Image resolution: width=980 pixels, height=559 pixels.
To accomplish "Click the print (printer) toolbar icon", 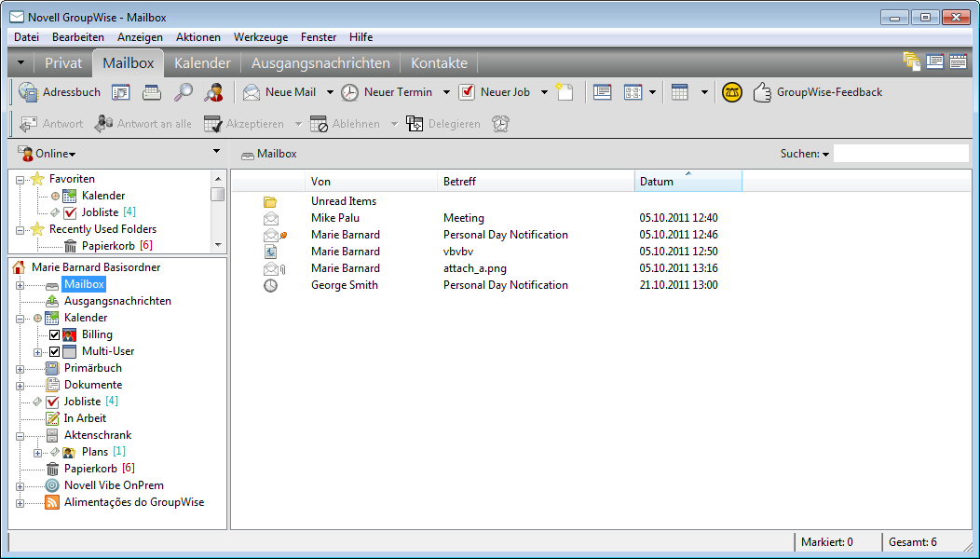I will [x=152, y=92].
